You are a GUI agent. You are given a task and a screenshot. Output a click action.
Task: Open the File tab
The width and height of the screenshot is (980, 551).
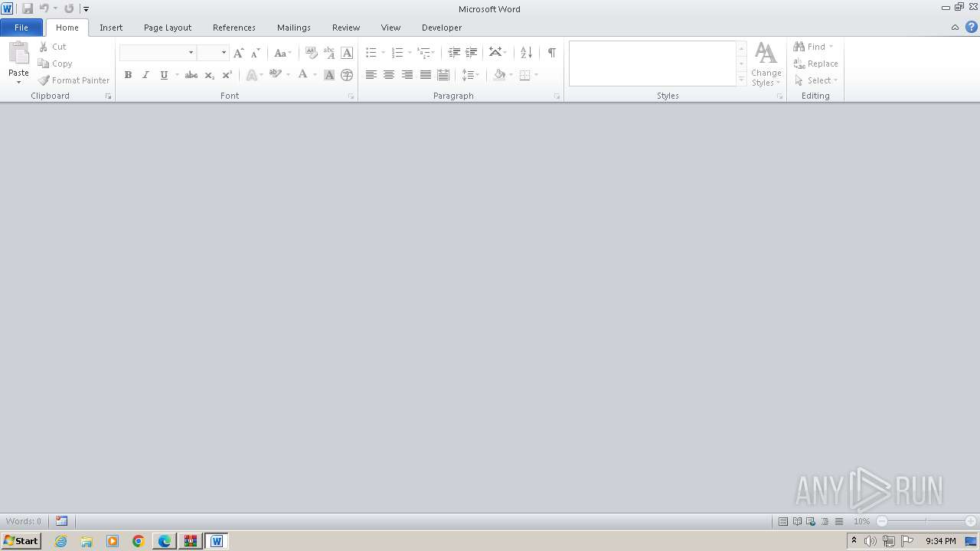21,28
